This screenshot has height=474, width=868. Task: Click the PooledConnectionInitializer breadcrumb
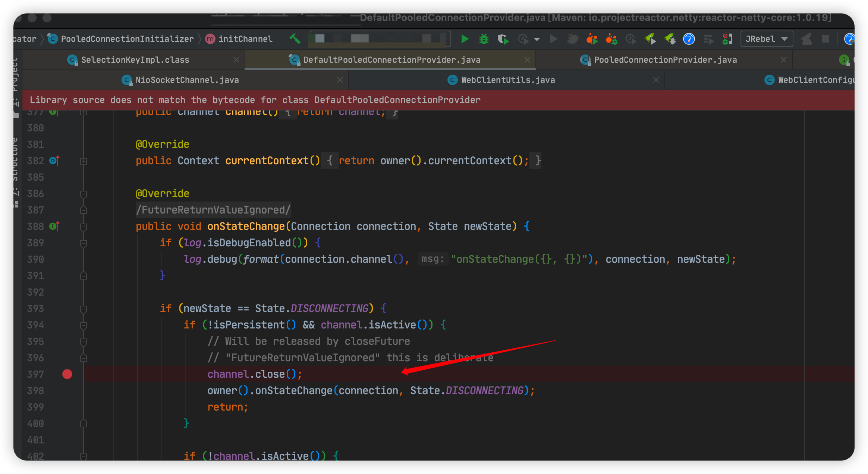pos(127,38)
